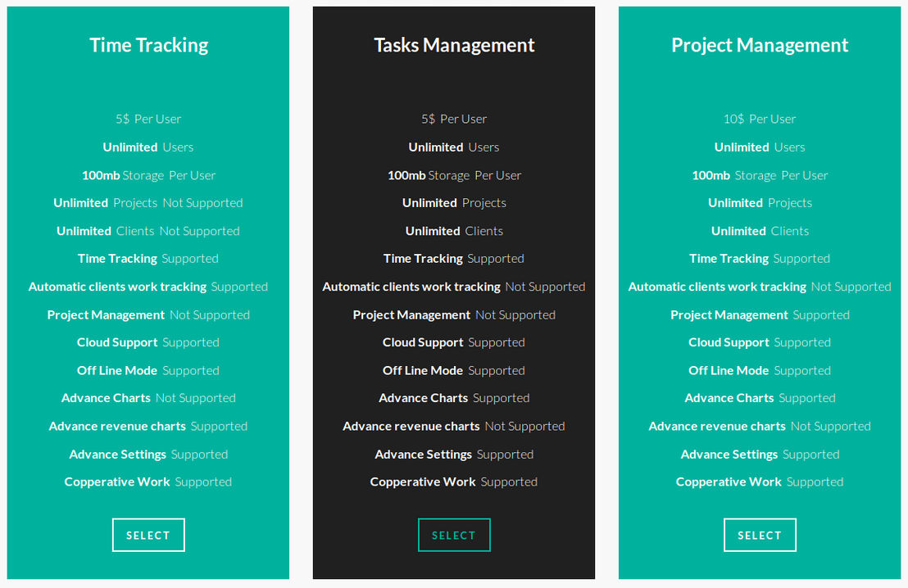908x588 pixels.
Task: Click "100mb Storage Per User" in Project Management card
Action: click(760, 175)
